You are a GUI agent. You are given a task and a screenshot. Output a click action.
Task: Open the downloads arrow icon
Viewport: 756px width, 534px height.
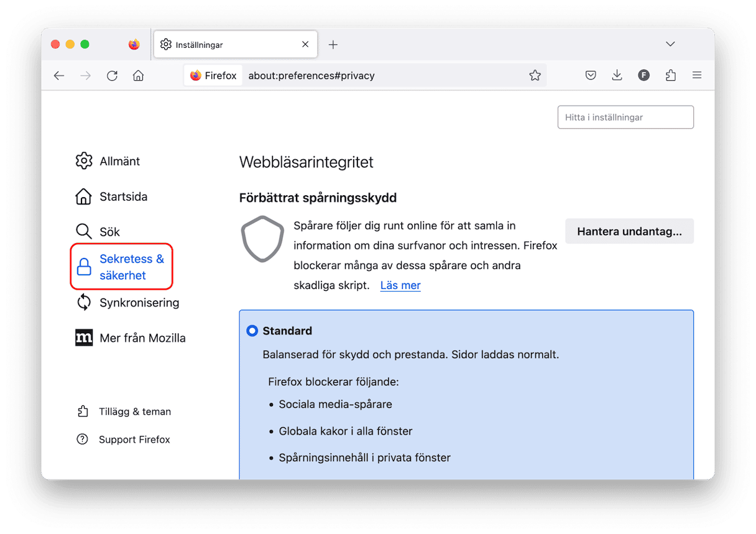tap(617, 76)
